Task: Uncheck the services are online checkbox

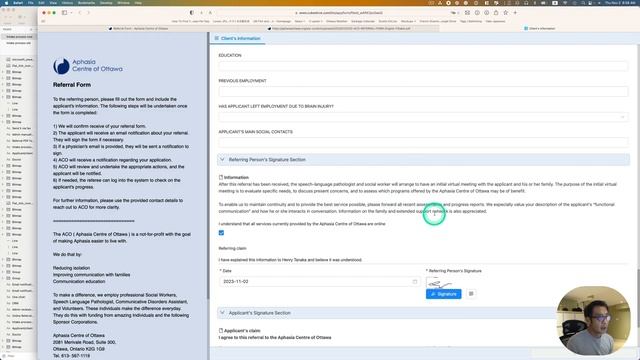Action: pyautogui.click(x=221, y=233)
